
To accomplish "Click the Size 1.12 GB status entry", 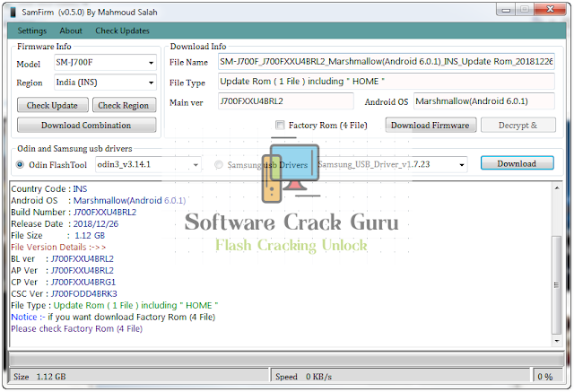I will (39, 377).
